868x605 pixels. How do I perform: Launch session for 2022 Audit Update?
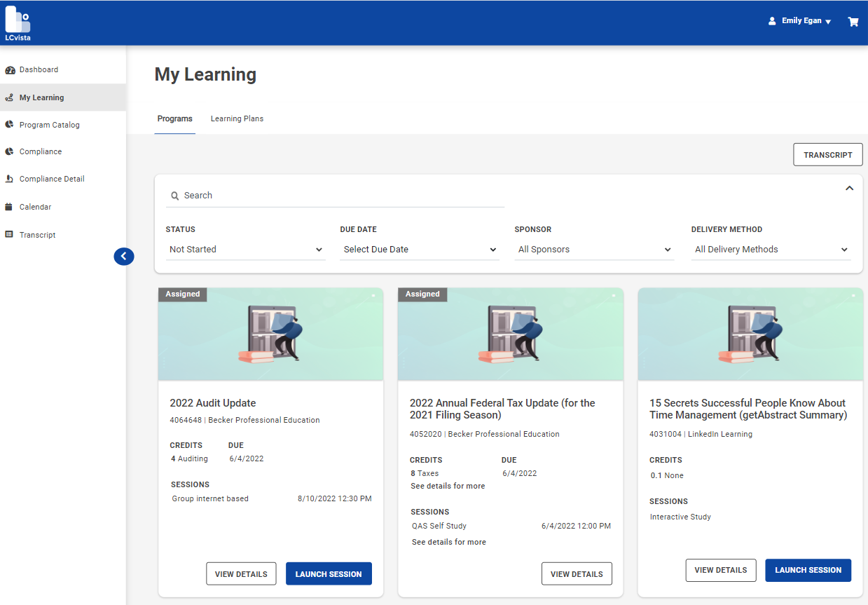coord(329,573)
